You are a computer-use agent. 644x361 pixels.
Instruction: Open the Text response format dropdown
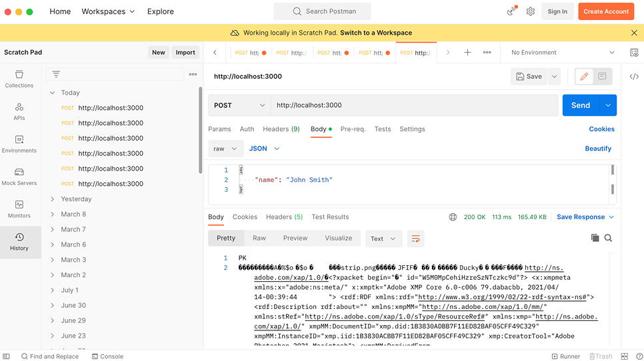[383, 238]
